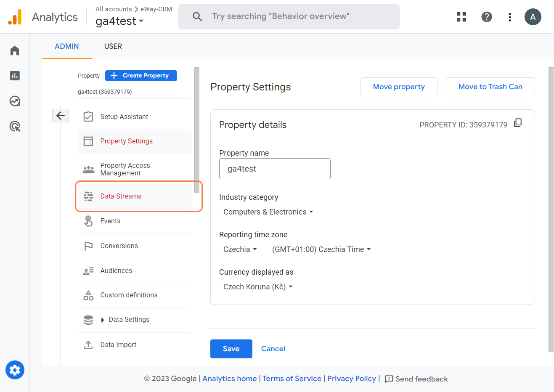Open Conversions menu item
This screenshot has height=392, width=554.
pos(135,246)
